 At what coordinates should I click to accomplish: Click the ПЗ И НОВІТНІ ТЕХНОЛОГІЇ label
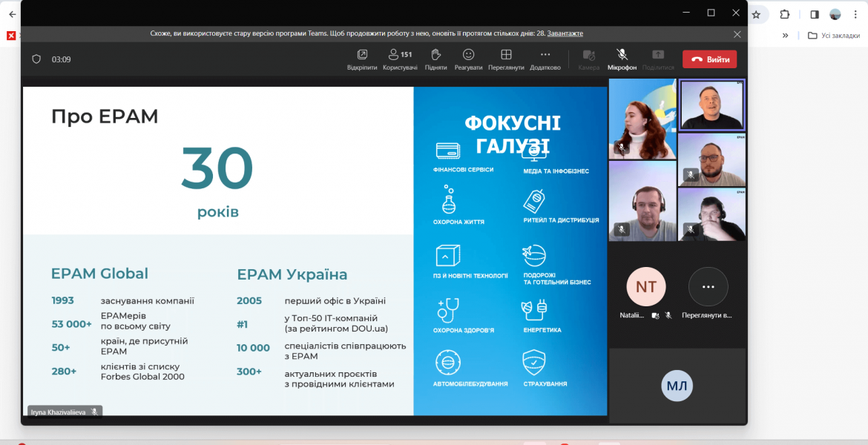tap(470, 276)
